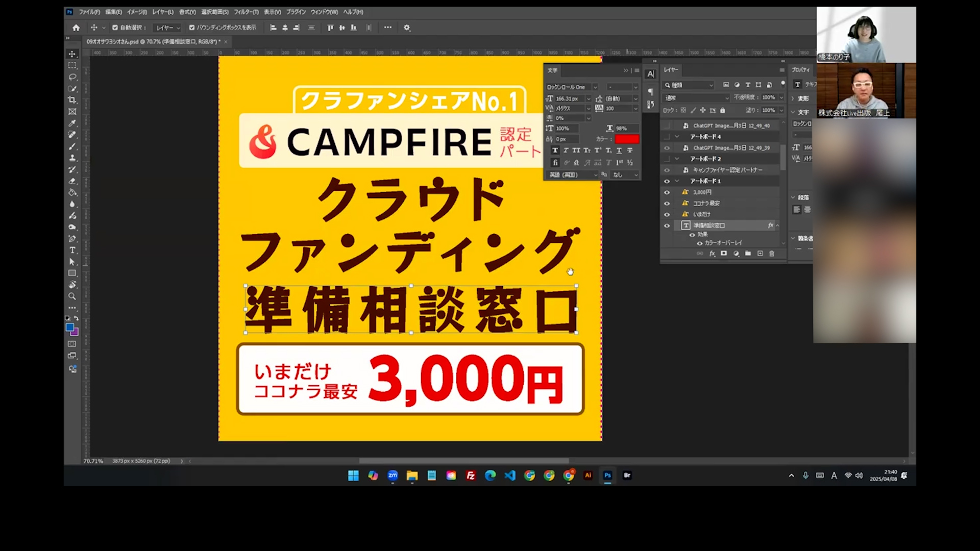Select the Spot Healing Brush tool
This screenshot has width=980, height=551.
coord(72,135)
